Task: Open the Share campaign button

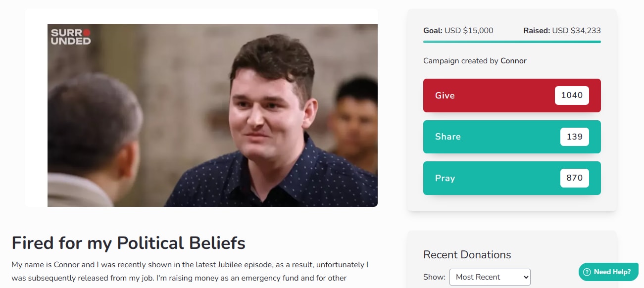Action: [x=512, y=137]
